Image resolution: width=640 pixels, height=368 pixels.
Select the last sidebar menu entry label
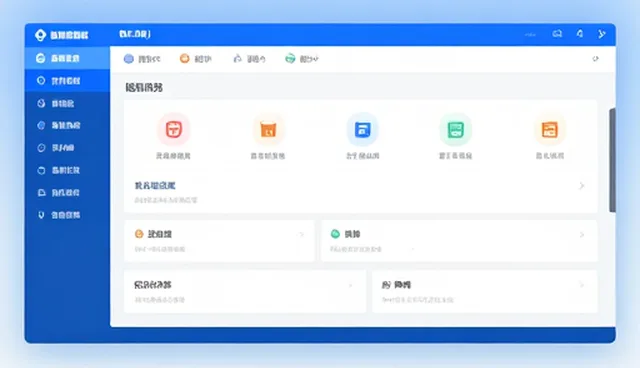click(x=65, y=215)
